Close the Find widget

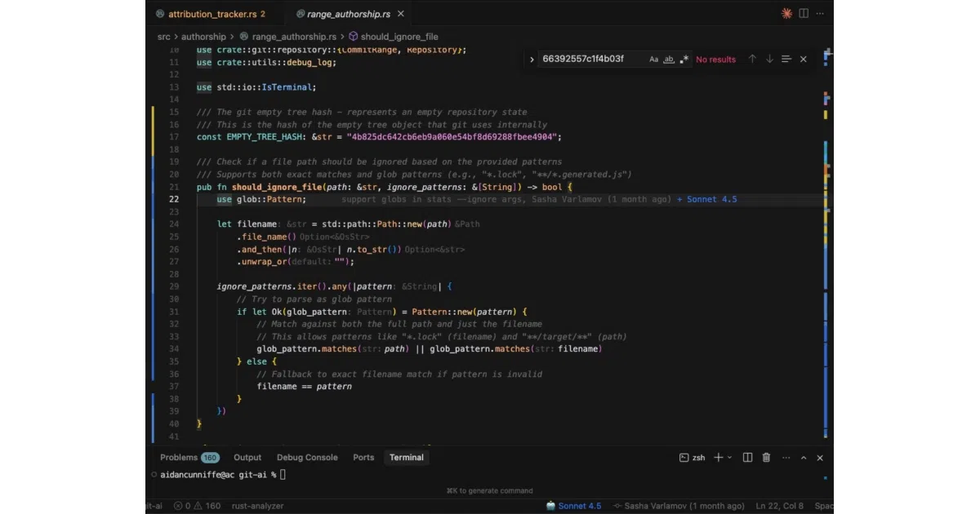click(x=803, y=59)
